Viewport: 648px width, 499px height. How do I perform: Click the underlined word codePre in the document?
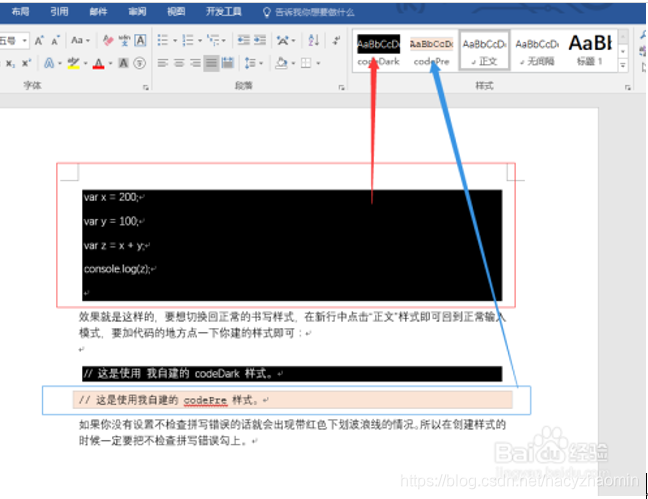pos(205,400)
